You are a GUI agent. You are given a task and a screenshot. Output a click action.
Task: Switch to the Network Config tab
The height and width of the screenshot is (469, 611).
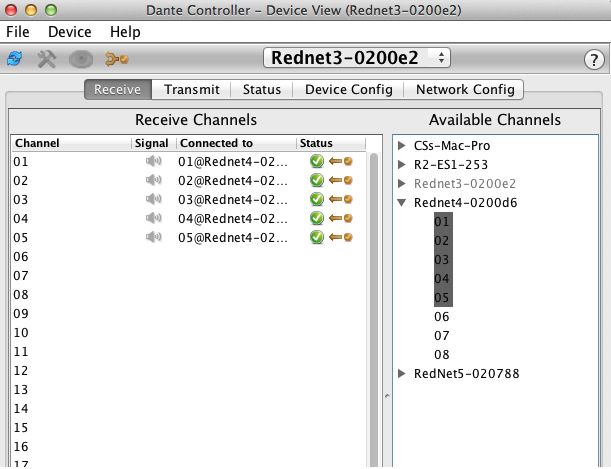[465, 89]
